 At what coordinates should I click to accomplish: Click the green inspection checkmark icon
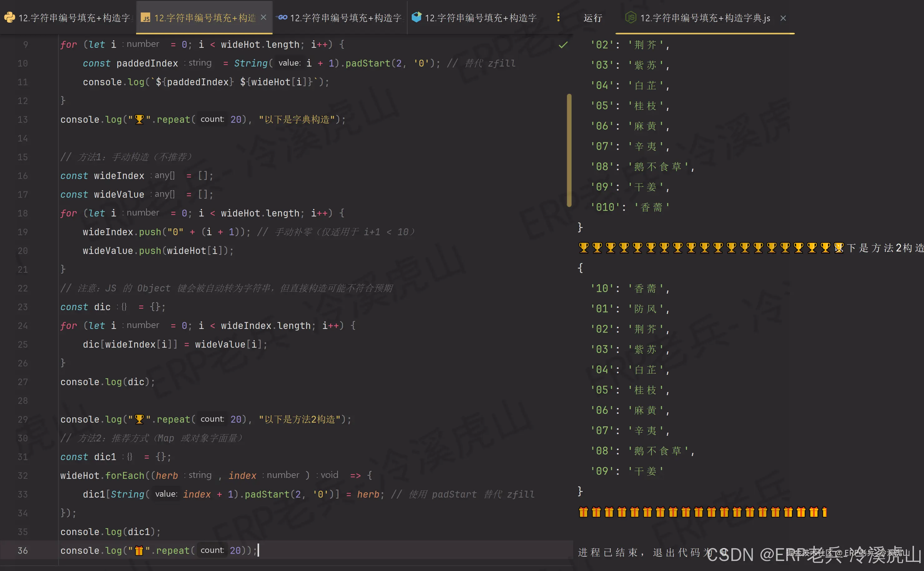tap(563, 45)
